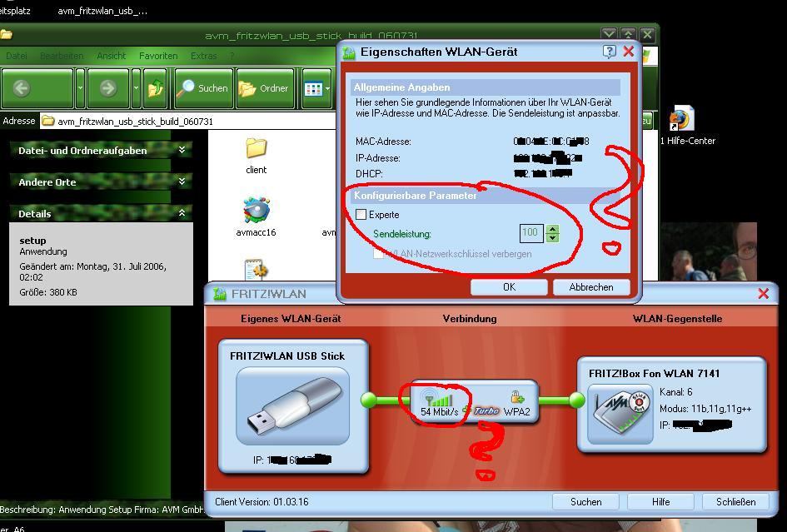The image size is (787, 532).
Task: Click the FRITZ!WLAN title bar icon
Action: (x=220, y=294)
